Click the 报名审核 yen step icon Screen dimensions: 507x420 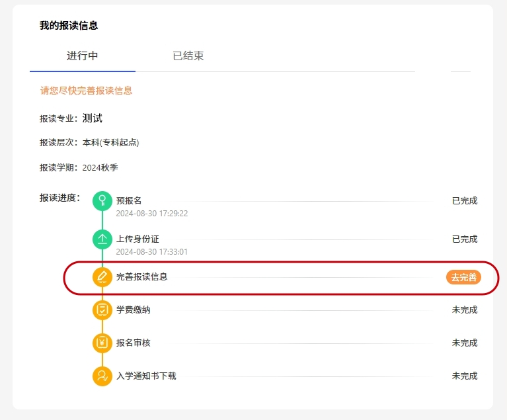tap(102, 343)
